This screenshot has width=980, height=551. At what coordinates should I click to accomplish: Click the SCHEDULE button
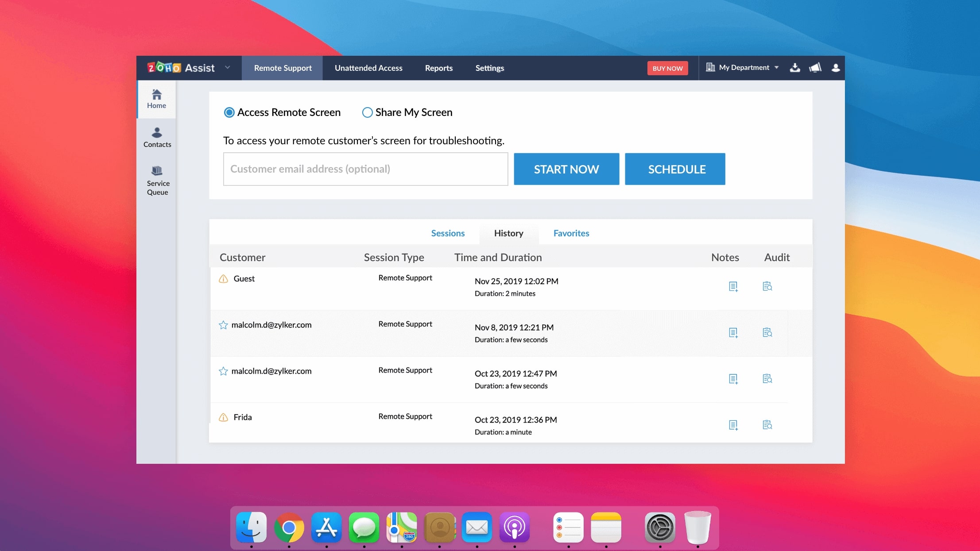pyautogui.click(x=675, y=169)
